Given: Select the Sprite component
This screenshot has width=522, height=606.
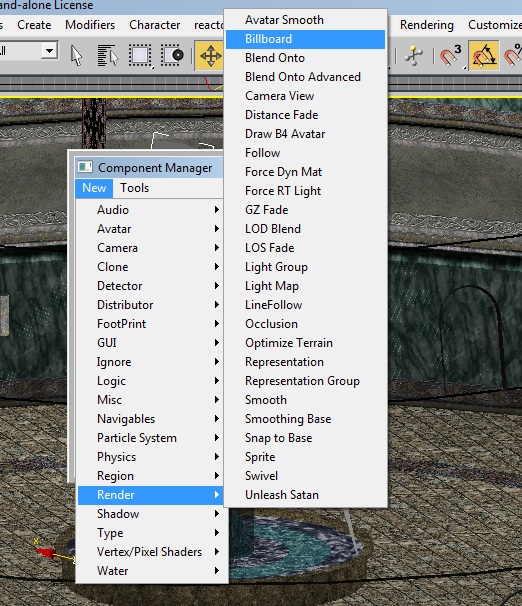Looking at the screenshot, I should [x=305, y=457].
